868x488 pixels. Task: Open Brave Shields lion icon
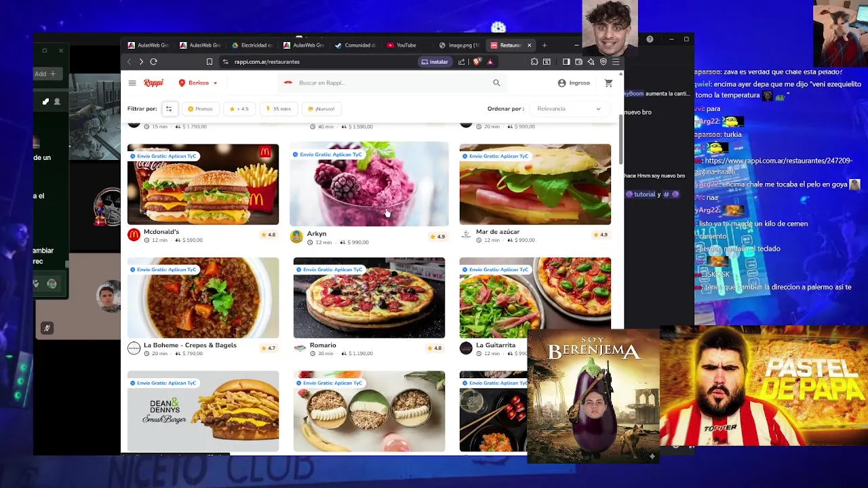(477, 62)
